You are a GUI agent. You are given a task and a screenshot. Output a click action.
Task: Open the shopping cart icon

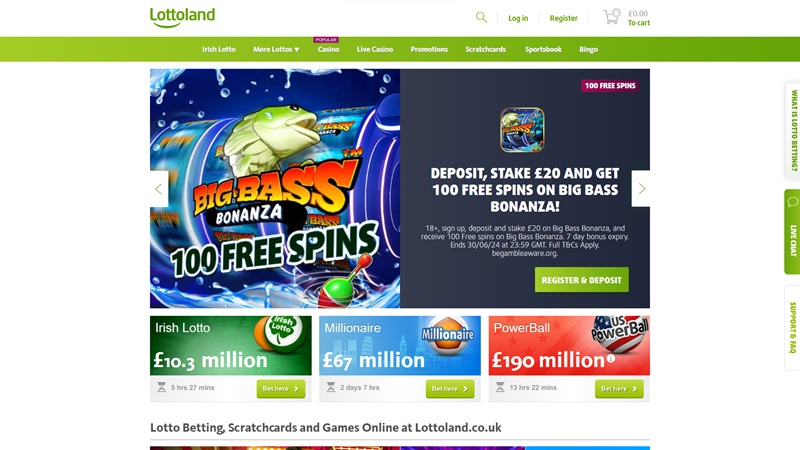pos(611,17)
